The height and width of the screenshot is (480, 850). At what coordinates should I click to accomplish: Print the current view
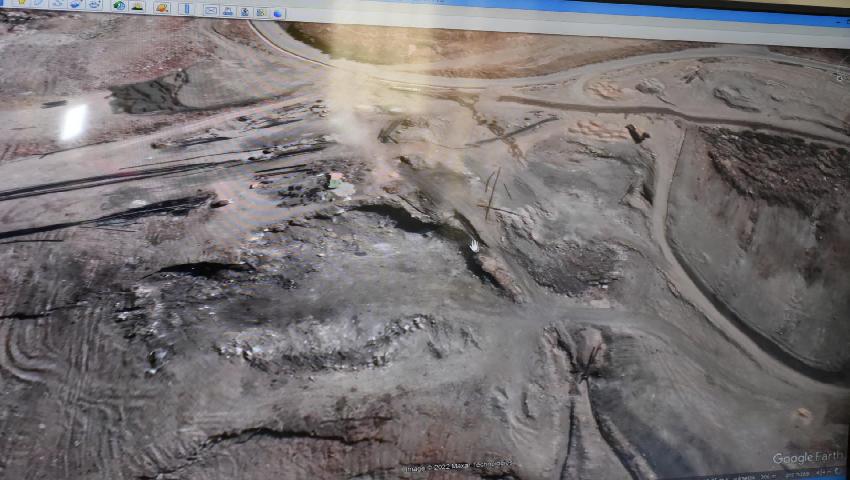pos(228,11)
